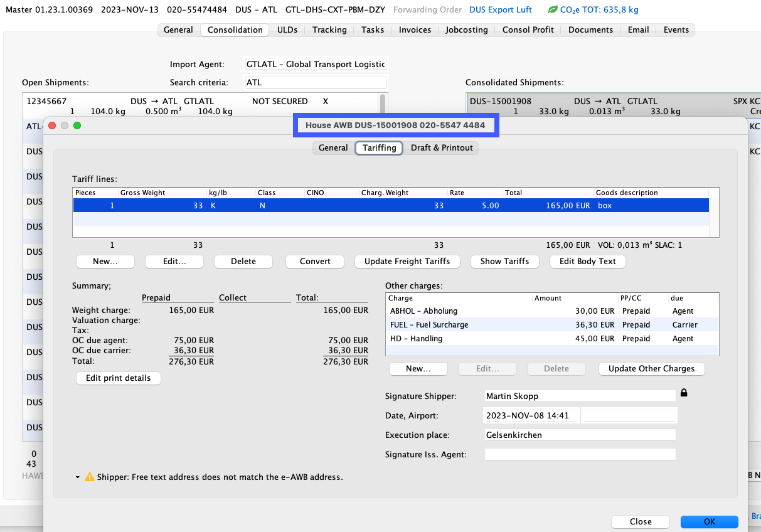Open the Import Agent selection field
The width and height of the screenshot is (761, 532).
(x=316, y=63)
